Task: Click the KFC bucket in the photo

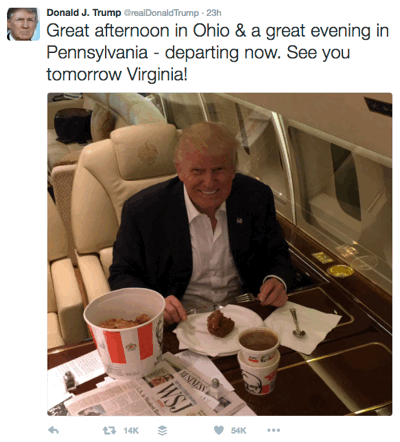Action: click(124, 333)
